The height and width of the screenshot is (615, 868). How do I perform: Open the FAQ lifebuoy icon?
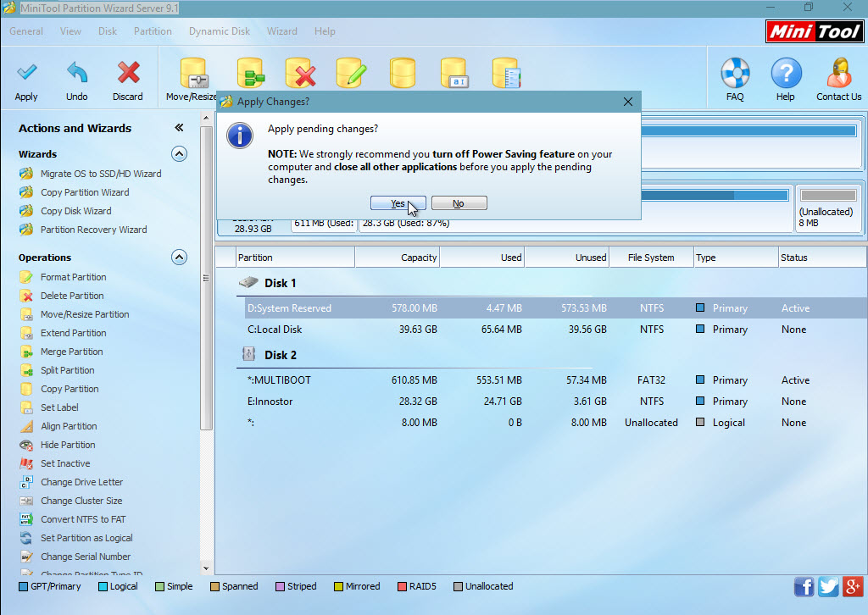click(x=735, y=73)
